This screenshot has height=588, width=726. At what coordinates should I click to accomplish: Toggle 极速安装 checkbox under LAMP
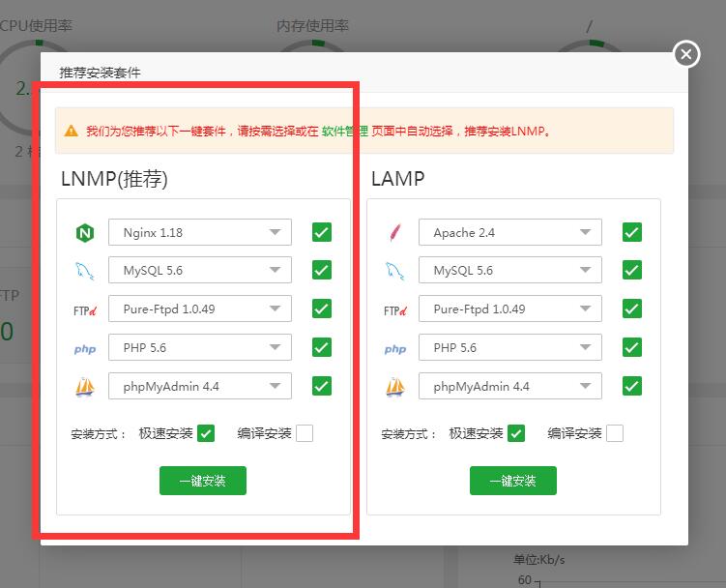coord(516,433)
